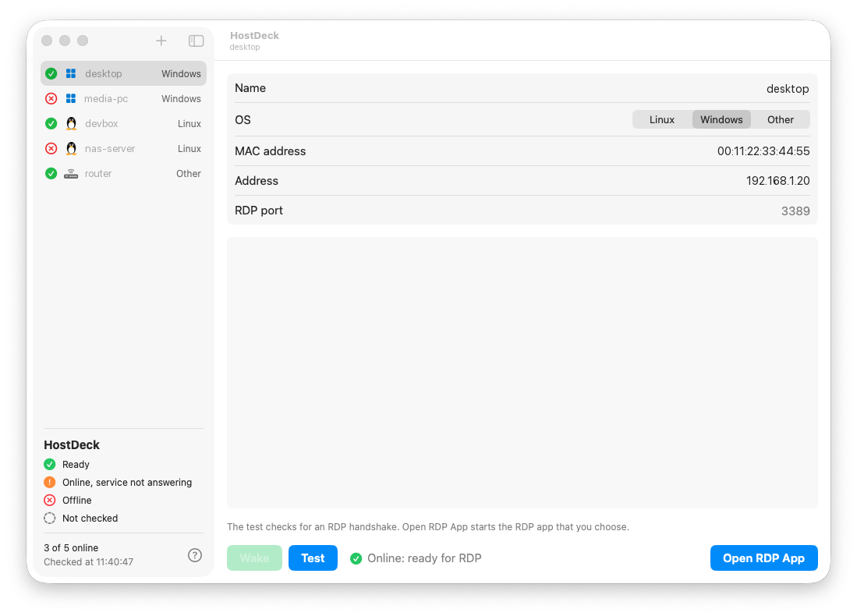Set OS to Linux
The height and width of the screenshot is (616, 857).
(662, 120)
